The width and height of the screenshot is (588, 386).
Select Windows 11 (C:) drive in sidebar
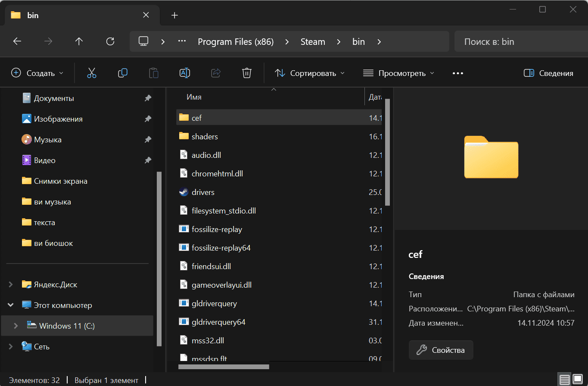point(77,326)
